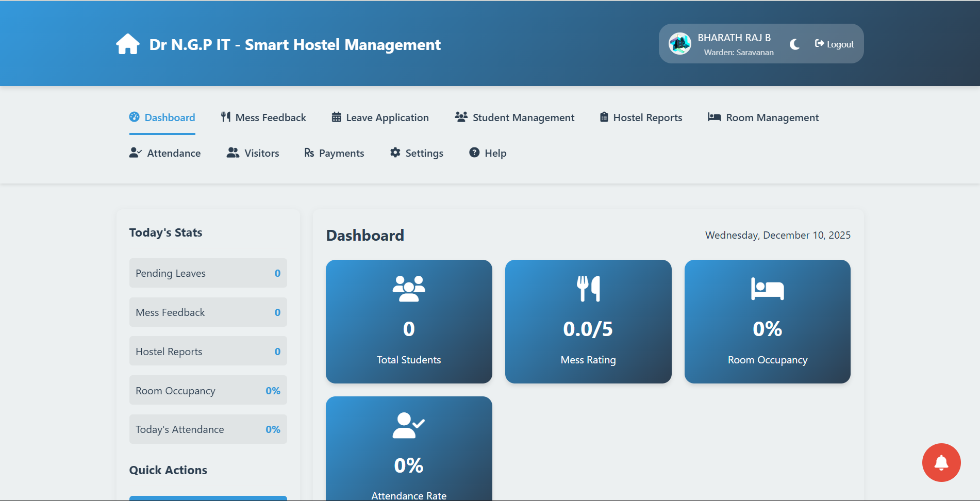Open the Pending Leaves stat

click(207, 273)
